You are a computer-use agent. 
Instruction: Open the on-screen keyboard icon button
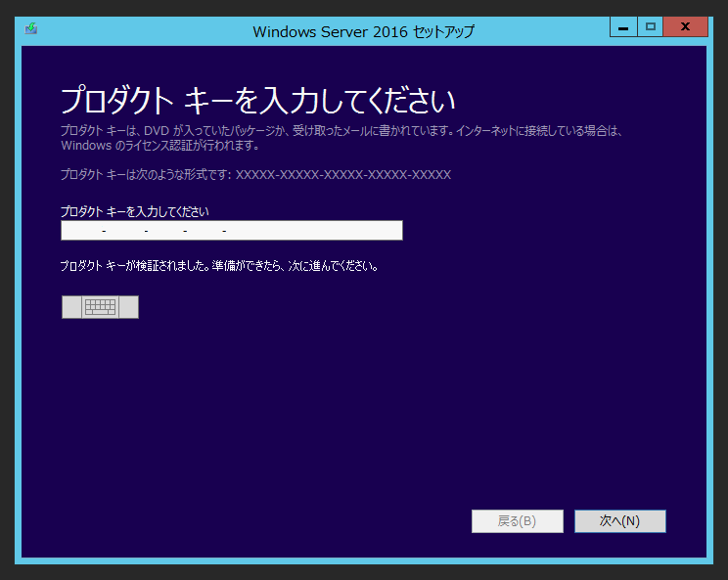[100, 307]
